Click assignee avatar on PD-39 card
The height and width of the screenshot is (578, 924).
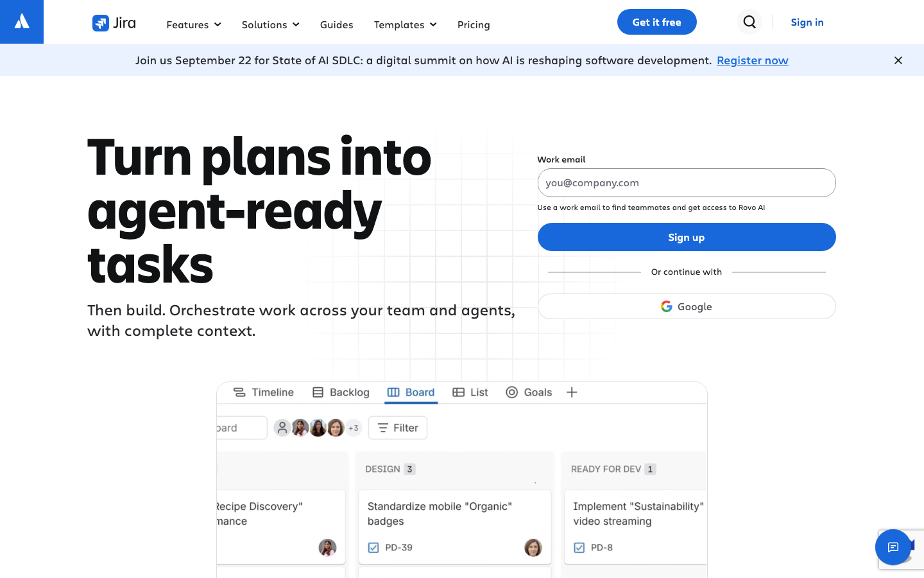[533, 547]
